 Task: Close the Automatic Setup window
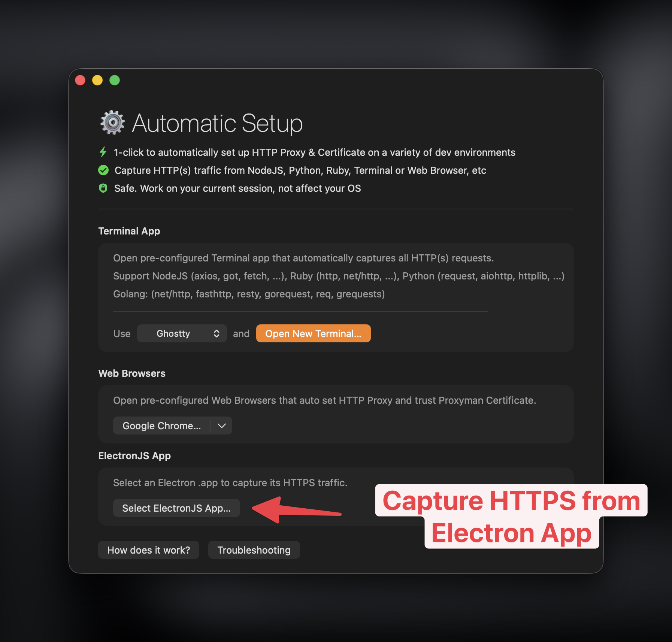pyautogui.click(x=80, y=80)
